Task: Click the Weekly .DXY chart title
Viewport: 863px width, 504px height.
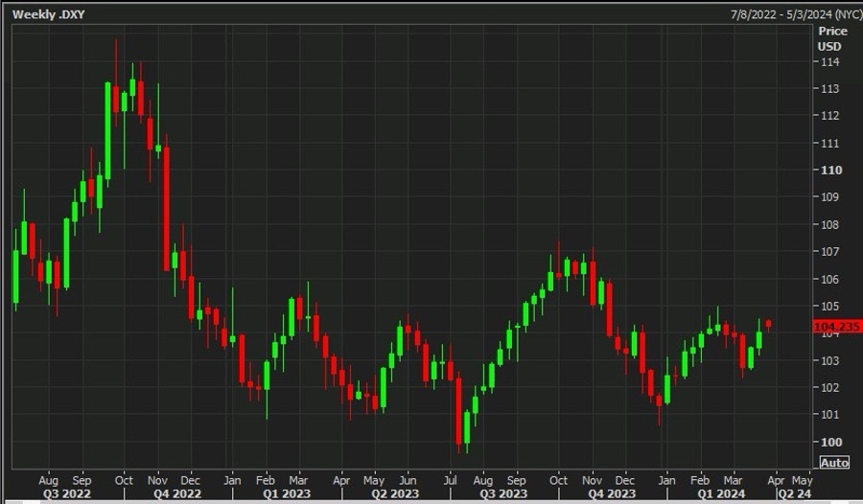Action: click(x=48, y=14)
